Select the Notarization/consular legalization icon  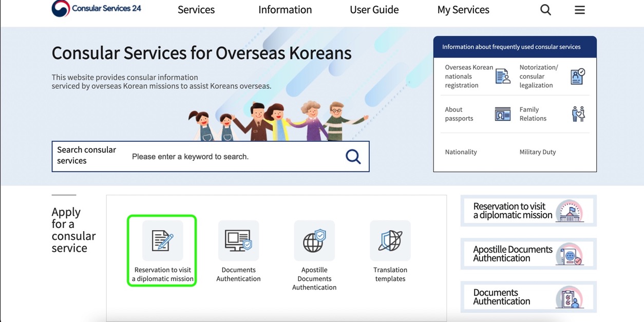point(577,75)
